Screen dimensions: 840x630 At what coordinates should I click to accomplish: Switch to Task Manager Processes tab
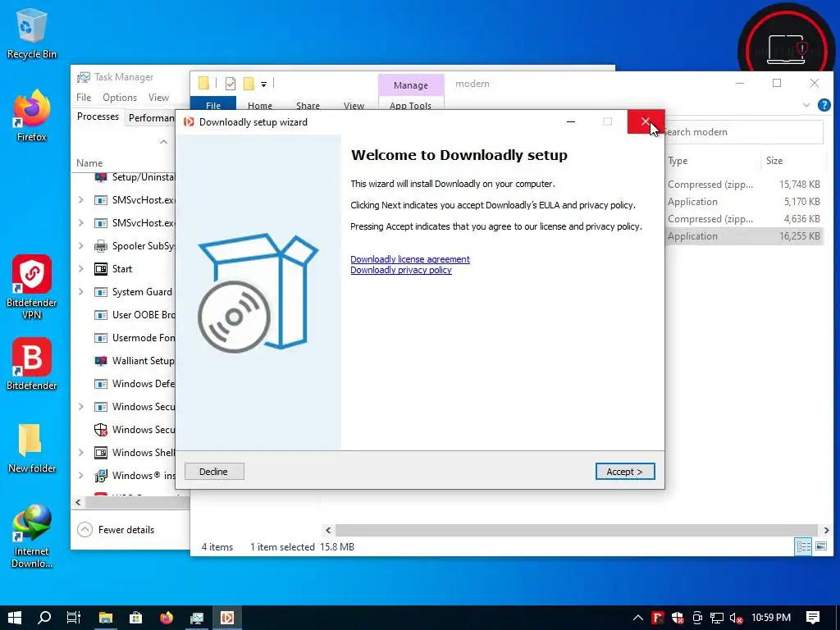[x=98, y=116]
